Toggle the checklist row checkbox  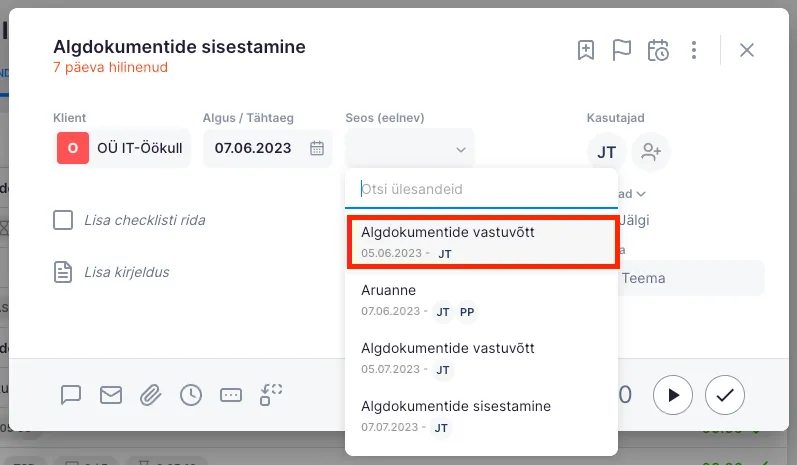[x=63, y=220]
